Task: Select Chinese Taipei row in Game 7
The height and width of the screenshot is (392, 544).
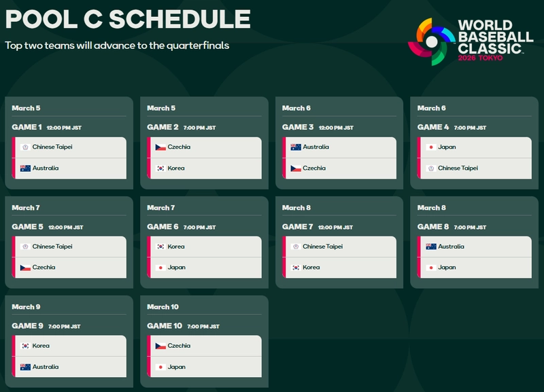Action: [x=339, y=247]
